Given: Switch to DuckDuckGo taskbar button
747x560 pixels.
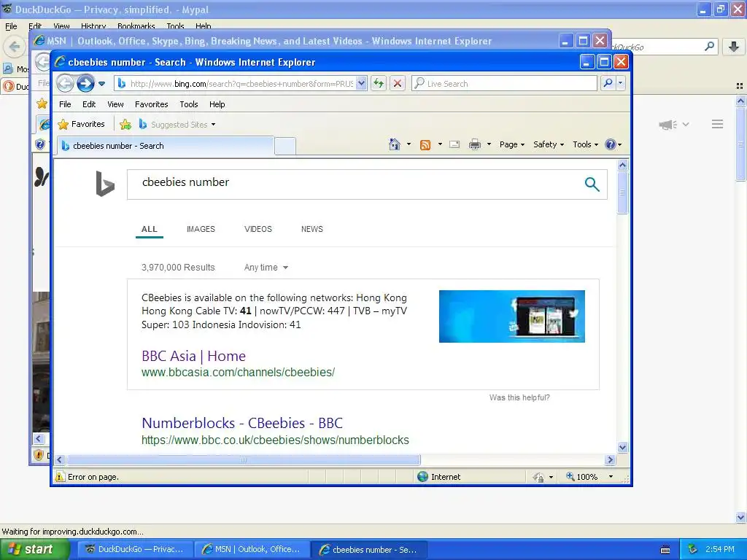Looking at the screenshot, I should (134, 549).
